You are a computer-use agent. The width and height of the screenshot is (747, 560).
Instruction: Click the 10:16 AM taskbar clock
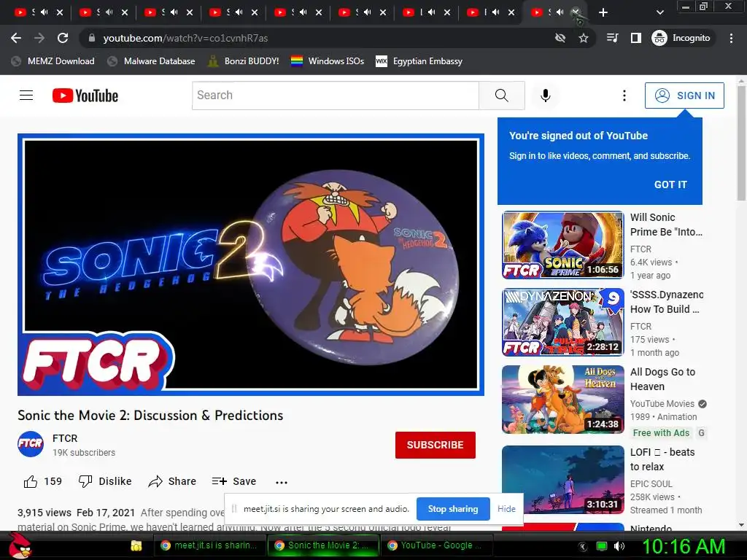click(x=684, y=546)
